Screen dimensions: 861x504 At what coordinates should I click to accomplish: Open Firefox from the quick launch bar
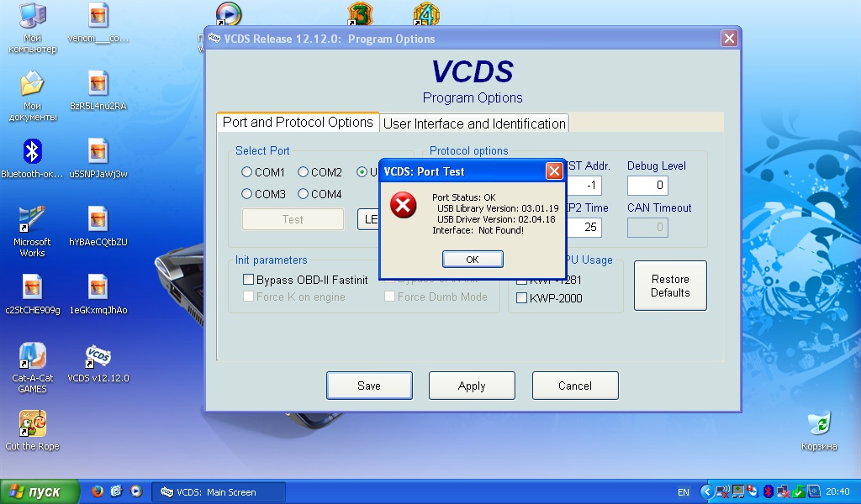coord(98,491)
